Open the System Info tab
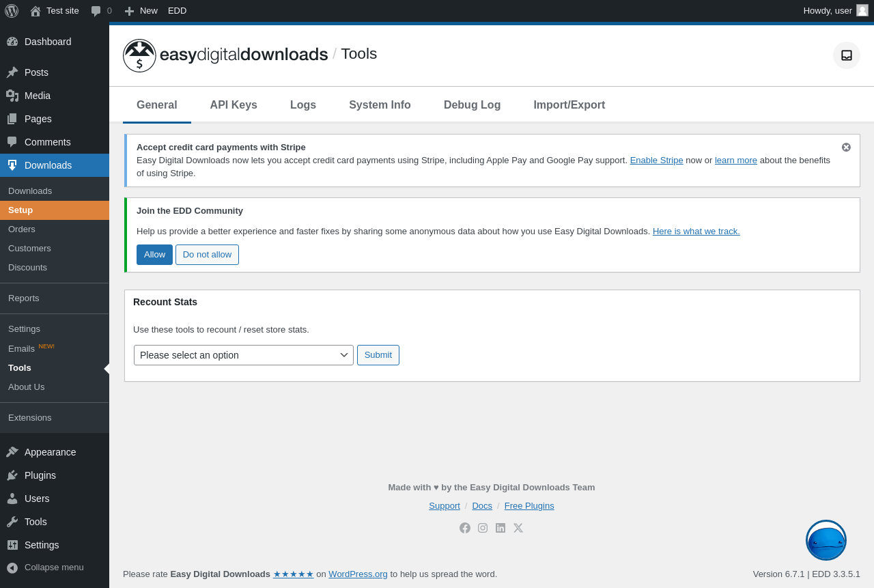Viewport: 874px width, 588px height. coord(380,105)
